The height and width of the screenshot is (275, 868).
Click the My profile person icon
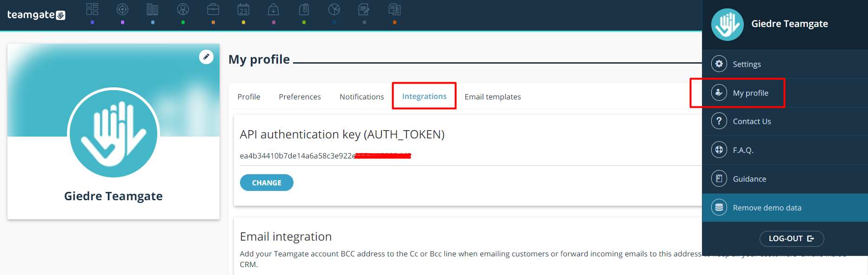(x=719, y=93)
